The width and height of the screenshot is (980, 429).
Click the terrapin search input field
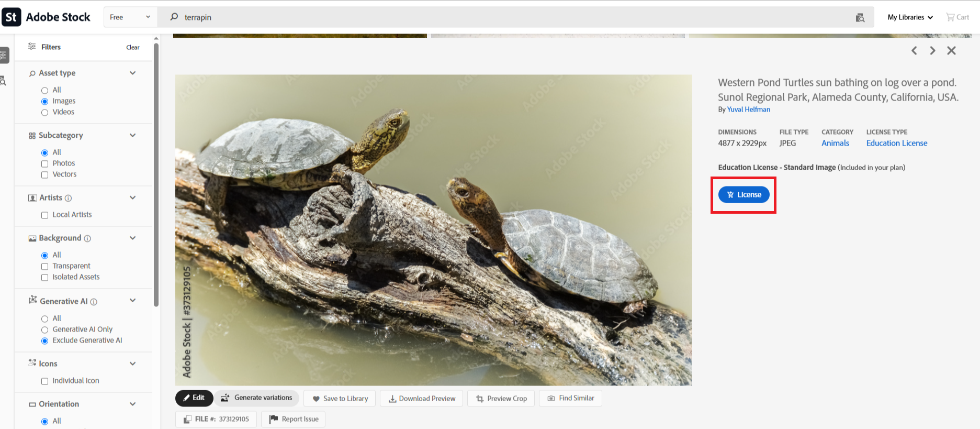(x=513, y=17)
